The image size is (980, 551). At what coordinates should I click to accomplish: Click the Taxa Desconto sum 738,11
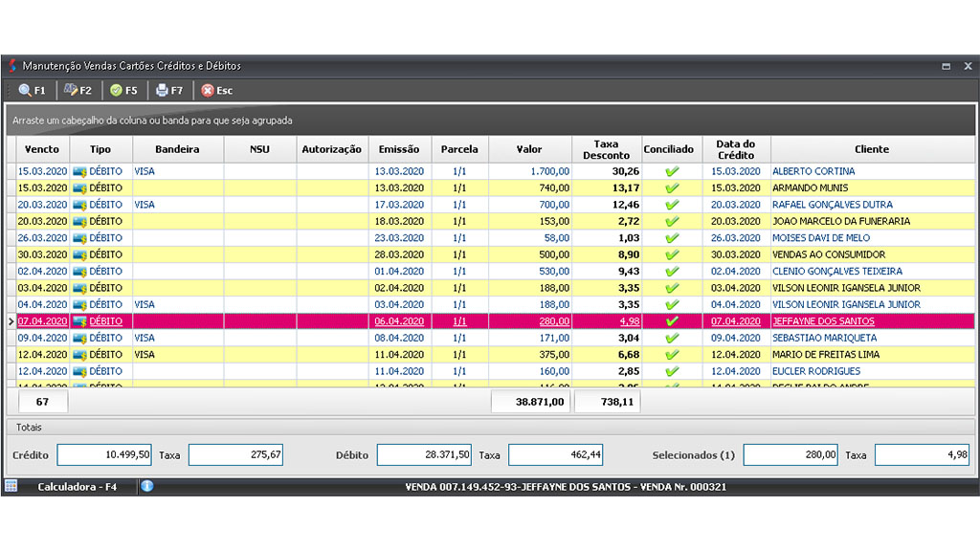click(x=607, y=402)
